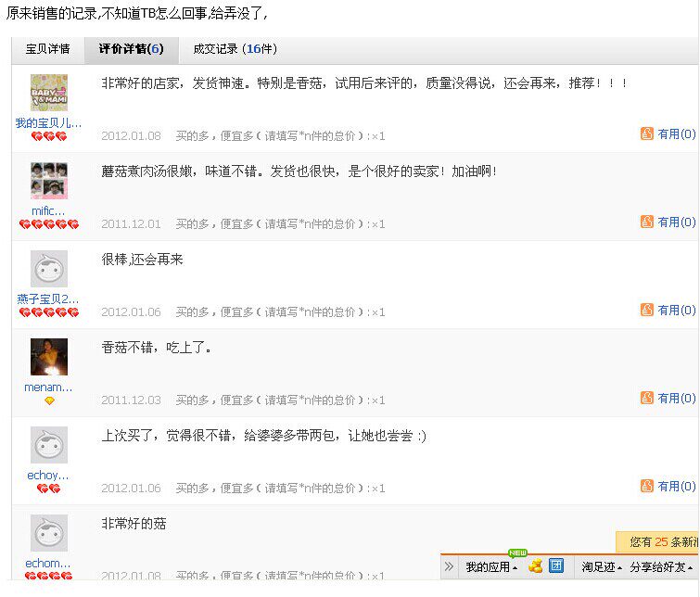Open the echom user name link
This screenshot has width=700, height=597.
click(48, 563)
